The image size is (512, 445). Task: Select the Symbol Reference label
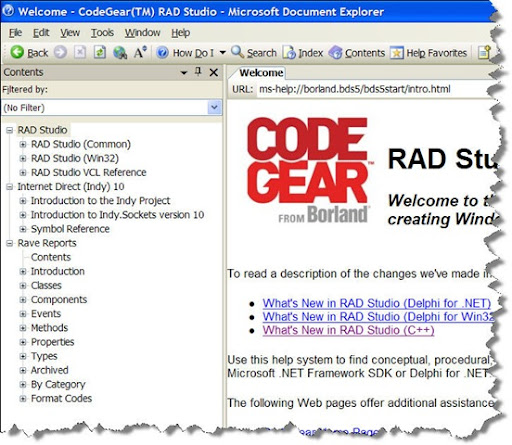click(x=70, y=229)
